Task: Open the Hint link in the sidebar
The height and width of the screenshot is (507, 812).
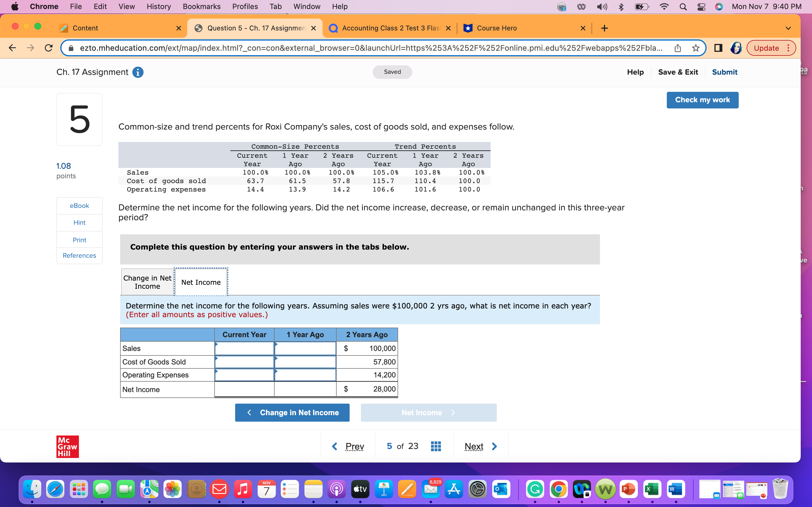Action: (79, 222)
